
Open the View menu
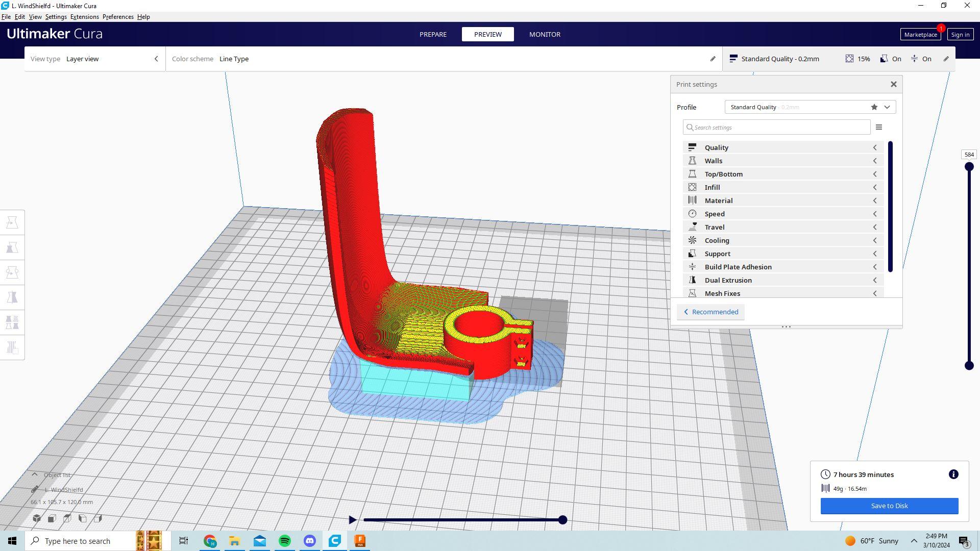pos(35,17)
